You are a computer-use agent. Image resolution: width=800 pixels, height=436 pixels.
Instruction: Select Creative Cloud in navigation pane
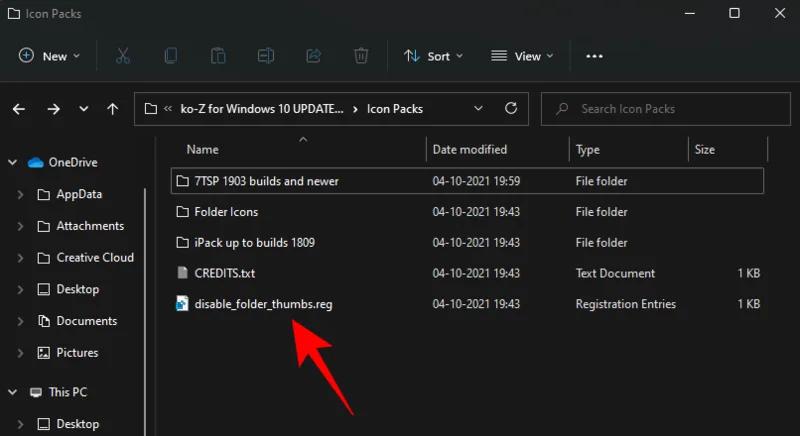95,258
